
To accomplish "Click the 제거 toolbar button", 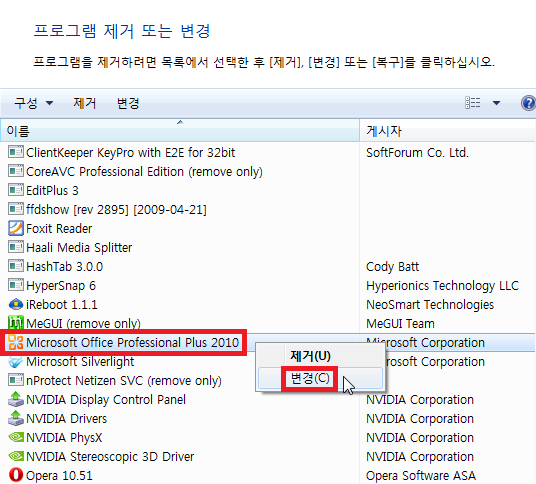I will pos(84,103).
